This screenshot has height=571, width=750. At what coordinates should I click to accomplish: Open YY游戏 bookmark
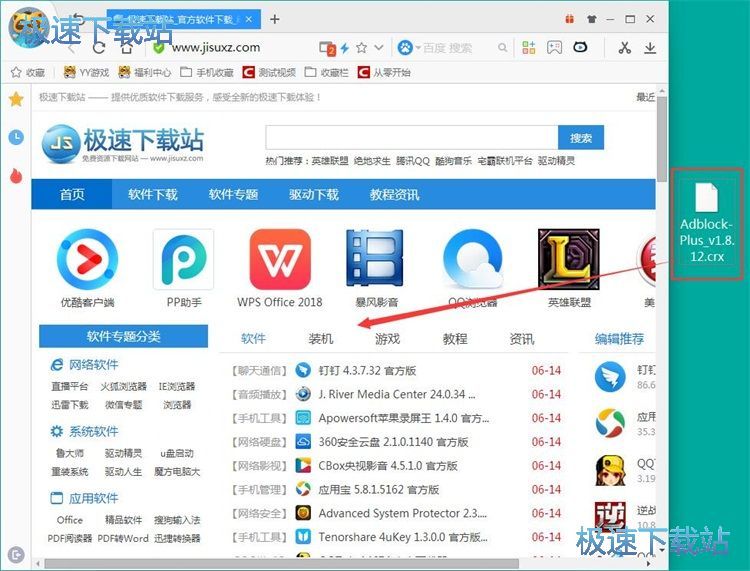point(87,72)
